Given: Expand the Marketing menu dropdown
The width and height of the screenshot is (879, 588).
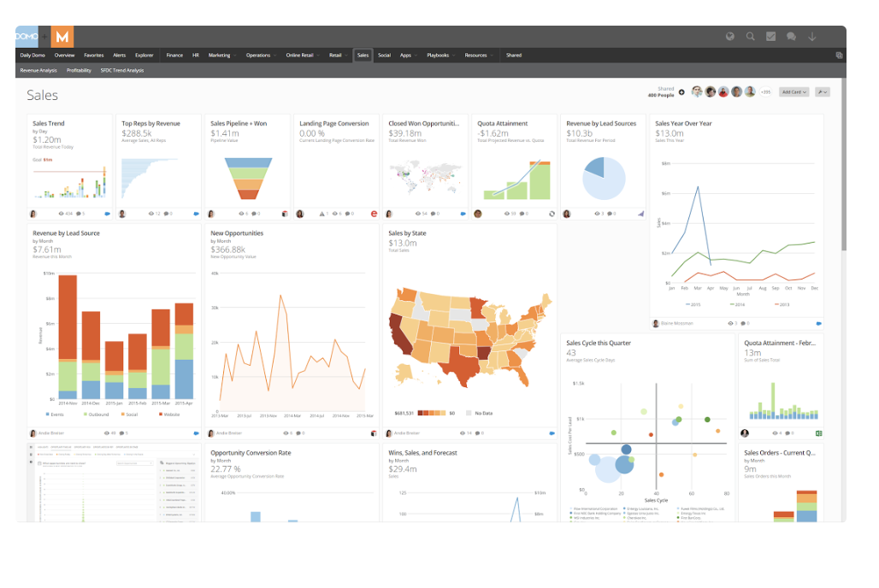Looking at the screenshot, I should click(222, 56).
